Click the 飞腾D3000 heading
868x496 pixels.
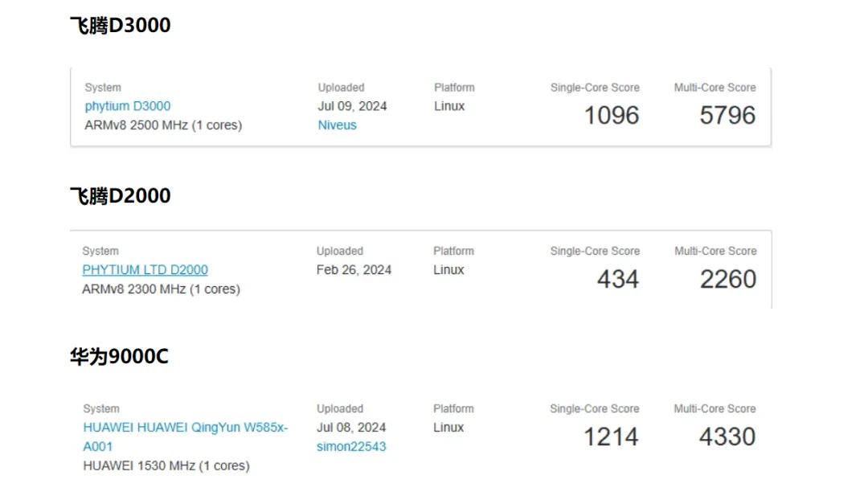pyautogui.click(x=121, y=26)
